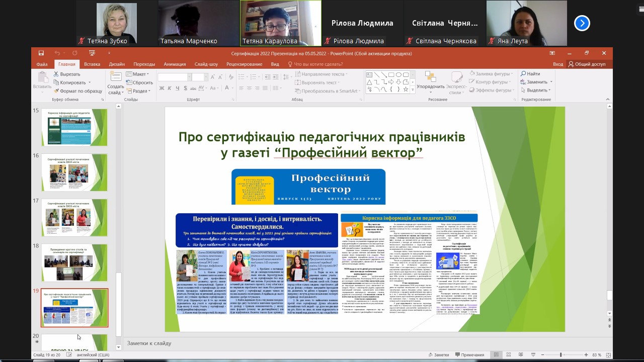644x362 pixels.
Task: Select the five-point star shape in gallery
Action: click(x=406, y=89)
